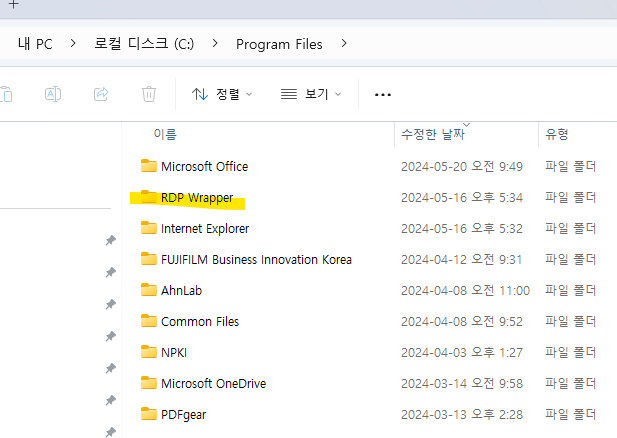Click 로컬 디스크 (C:) breadcrumb
Screen dimensions: 617x438
[144, 43]
